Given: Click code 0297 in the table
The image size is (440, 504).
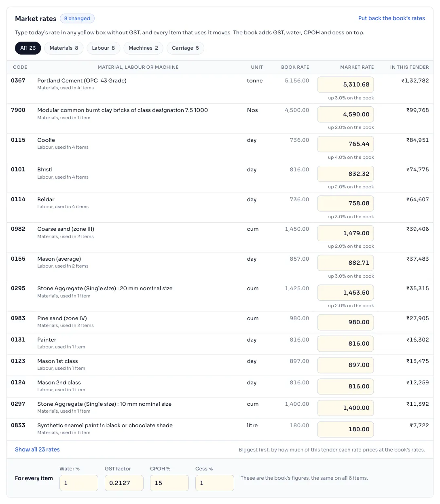Looking at the screenshot, I should tap(18, 404).
